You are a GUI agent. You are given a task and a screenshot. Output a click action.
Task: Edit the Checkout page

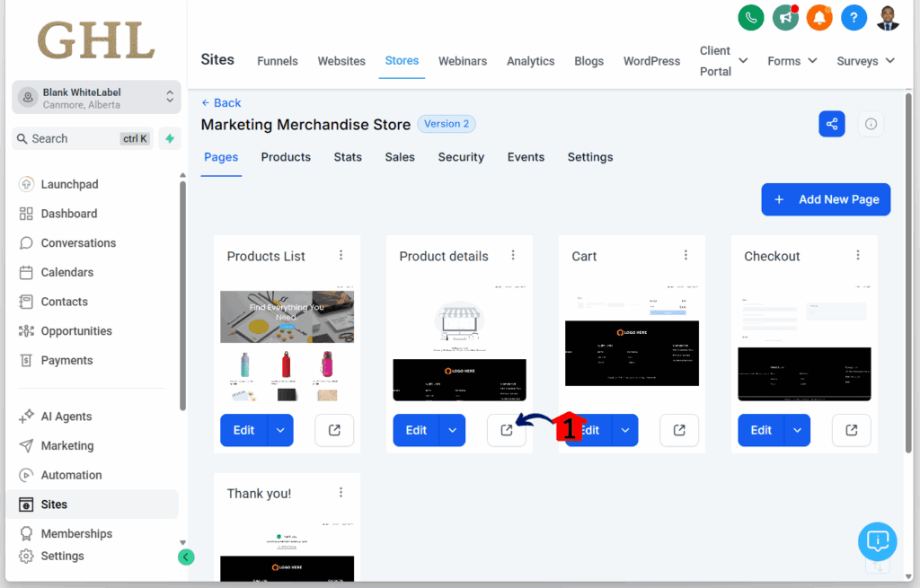click(x=762, y=430)
